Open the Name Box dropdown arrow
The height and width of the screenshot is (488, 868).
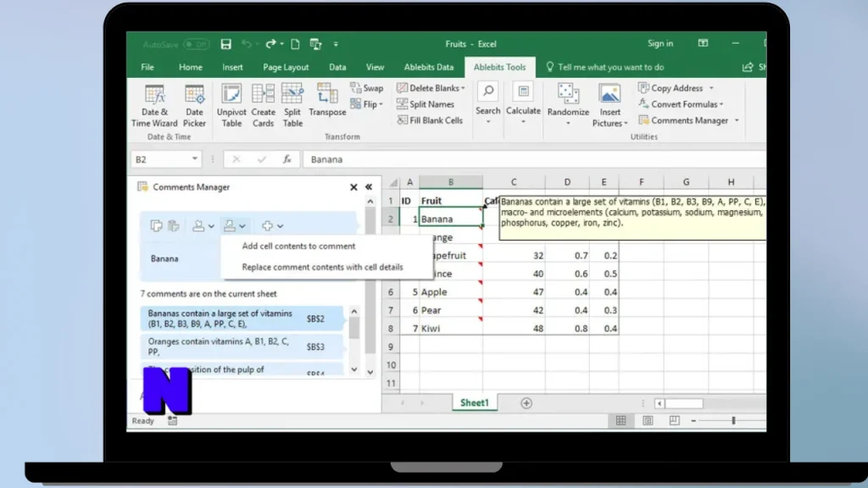click(194, 158)
